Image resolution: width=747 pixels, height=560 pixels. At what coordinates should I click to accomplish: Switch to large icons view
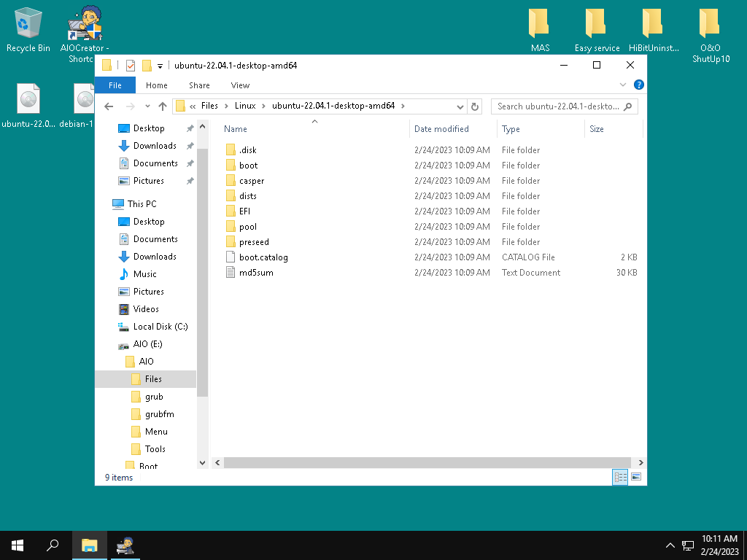[x=636, y=477]
